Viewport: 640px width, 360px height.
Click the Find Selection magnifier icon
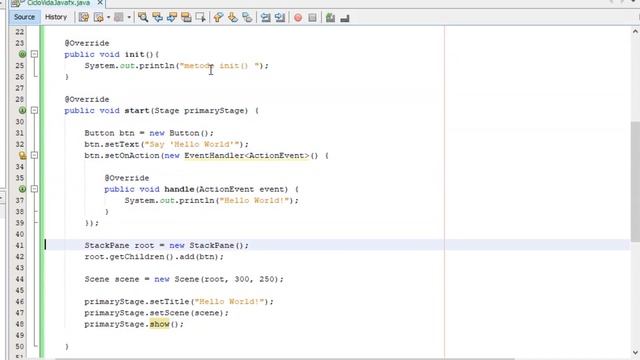pos(143,18)
